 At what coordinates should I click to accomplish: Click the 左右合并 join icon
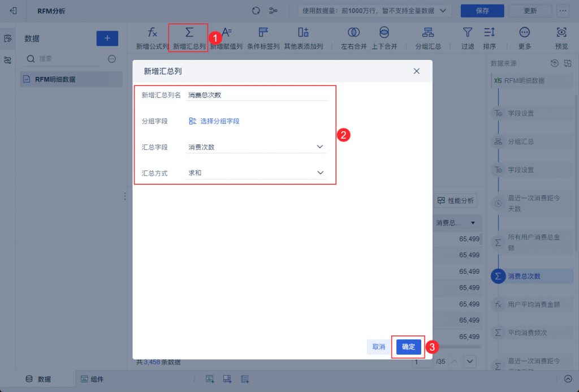[353, 32]
